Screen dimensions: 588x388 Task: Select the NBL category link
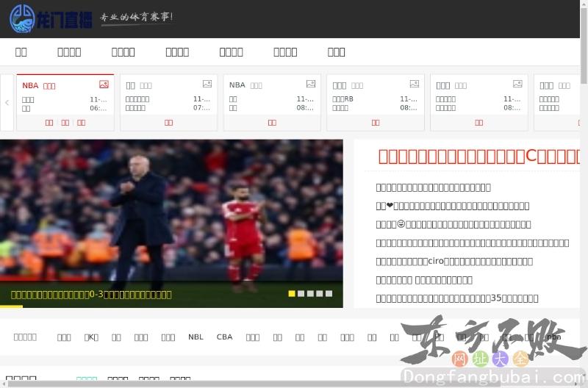point(196,337)
